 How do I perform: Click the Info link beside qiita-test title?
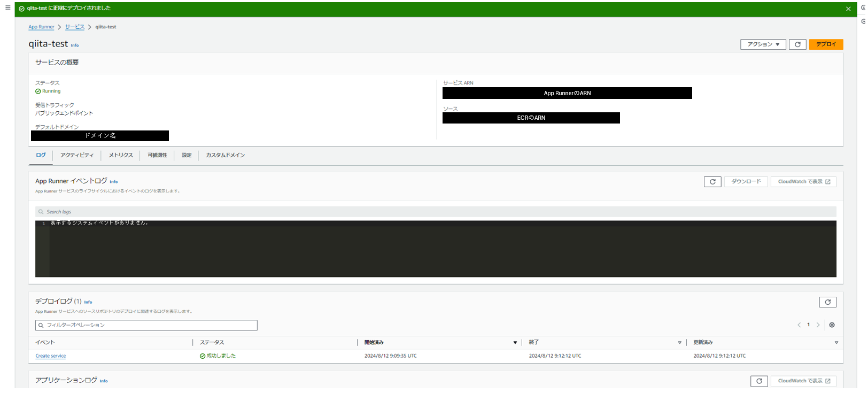pyautogui.click(x=75, y=45)
